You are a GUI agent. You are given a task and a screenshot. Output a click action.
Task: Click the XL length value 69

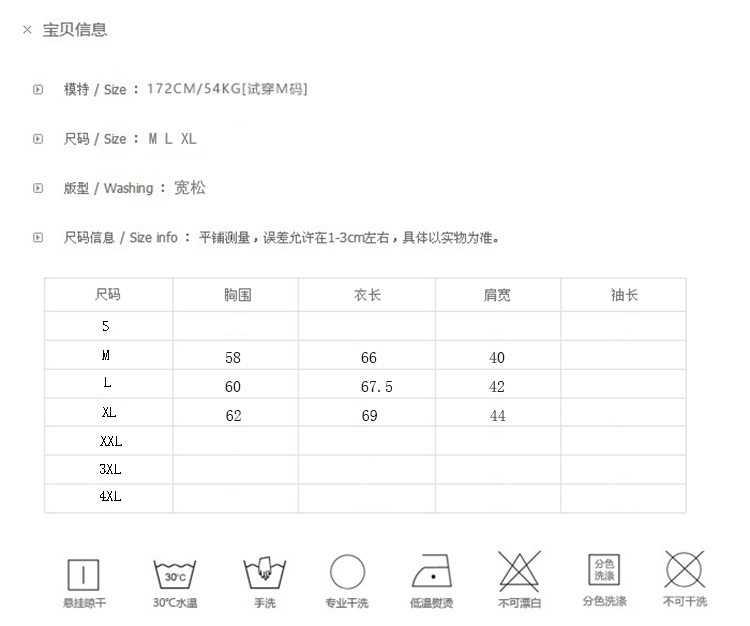pos(369,416)
